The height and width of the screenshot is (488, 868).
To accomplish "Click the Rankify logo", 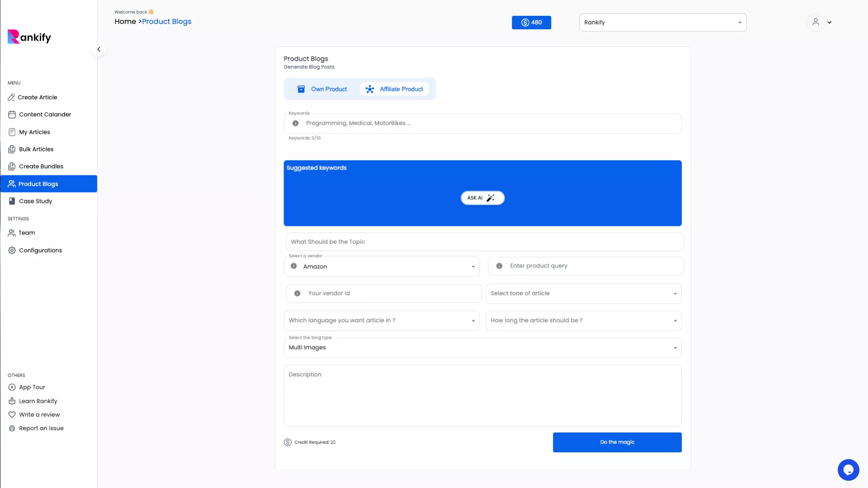I will 29,37.
